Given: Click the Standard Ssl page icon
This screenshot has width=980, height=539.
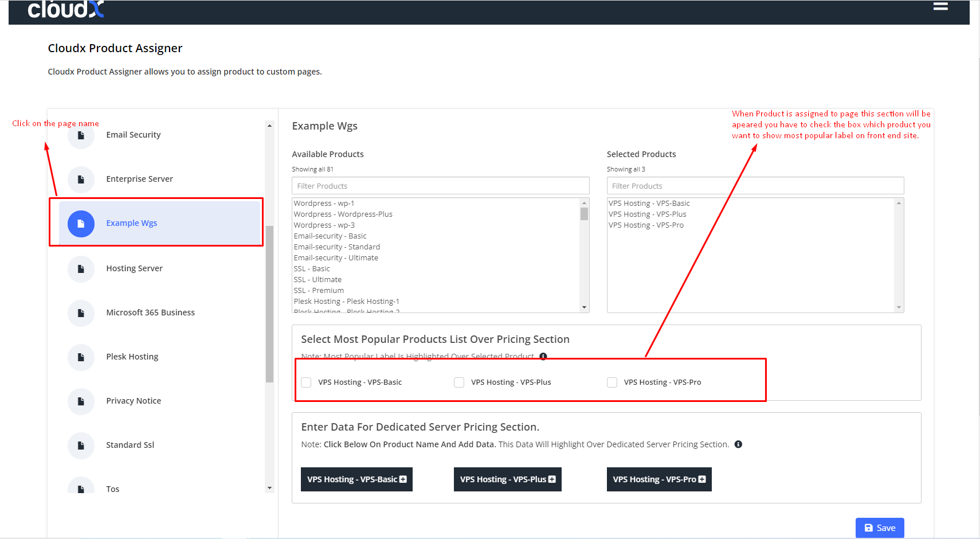Looking at the screenshot, I should [x=81, y=446].
